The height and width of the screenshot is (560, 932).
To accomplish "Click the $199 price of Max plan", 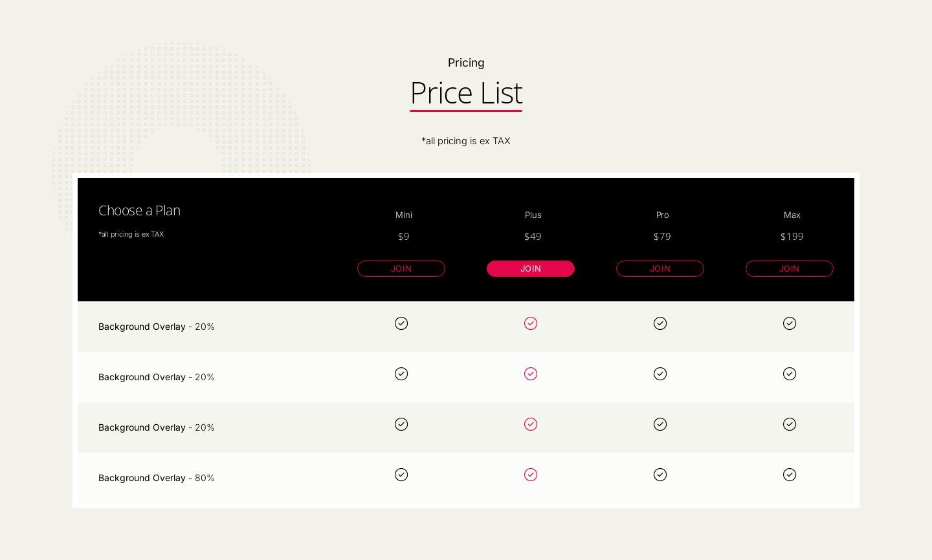I will coord(792,237).
